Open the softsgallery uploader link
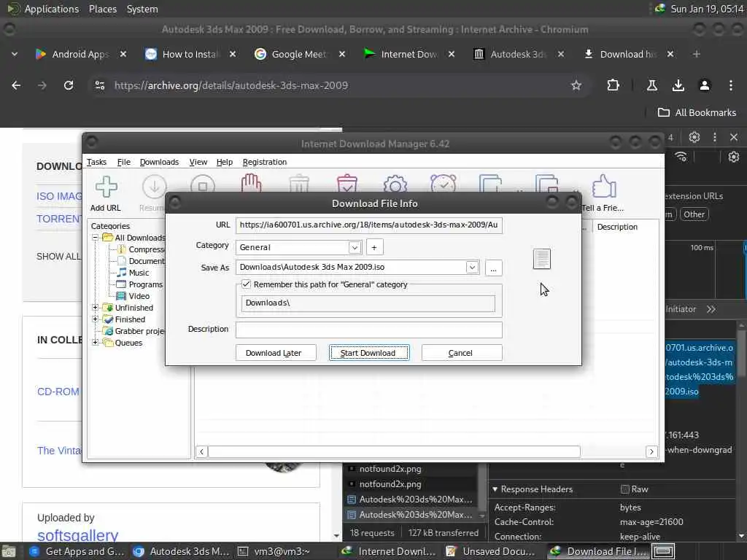This screenshot has height=560, width=747. tap(77, 535)
